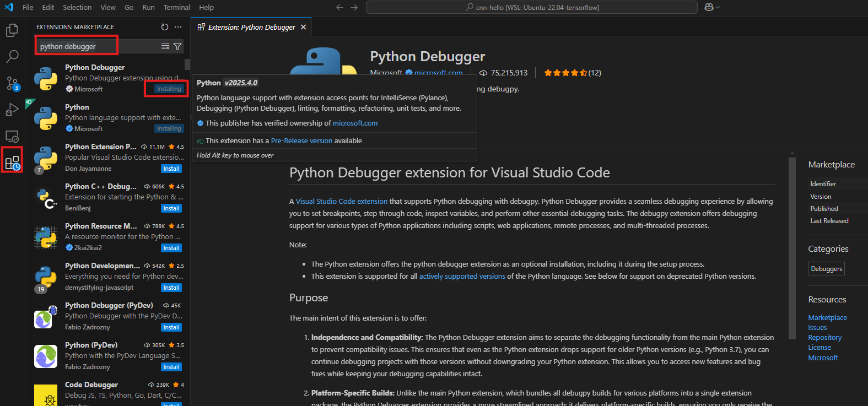Click the star rating with 12 reviews
This screenshot has height=406, width=868.
[x=573, y=73]
